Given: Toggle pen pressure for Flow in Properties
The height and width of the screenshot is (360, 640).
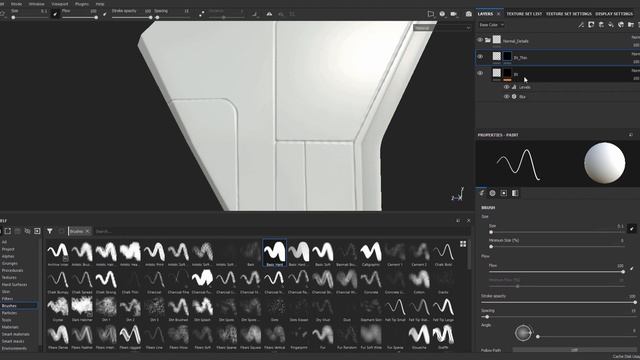Looking at the screenshot, I should coord(631,269).
